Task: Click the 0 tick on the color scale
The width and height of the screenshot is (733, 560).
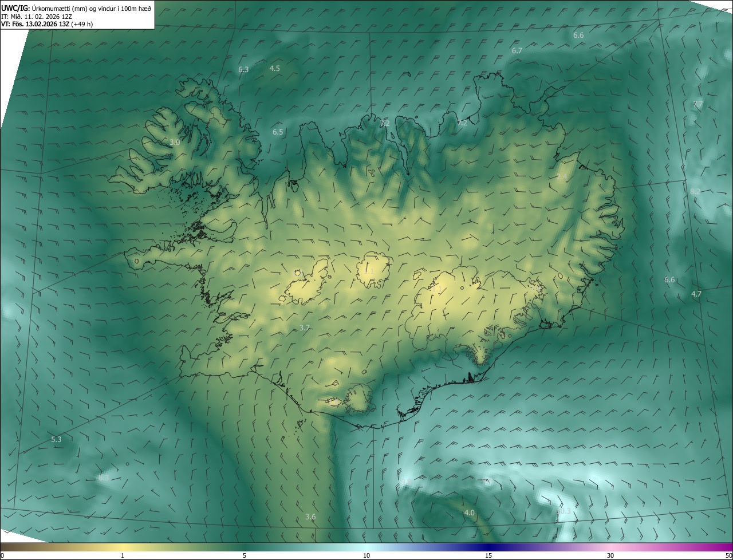Action: (x=2, y=555)
